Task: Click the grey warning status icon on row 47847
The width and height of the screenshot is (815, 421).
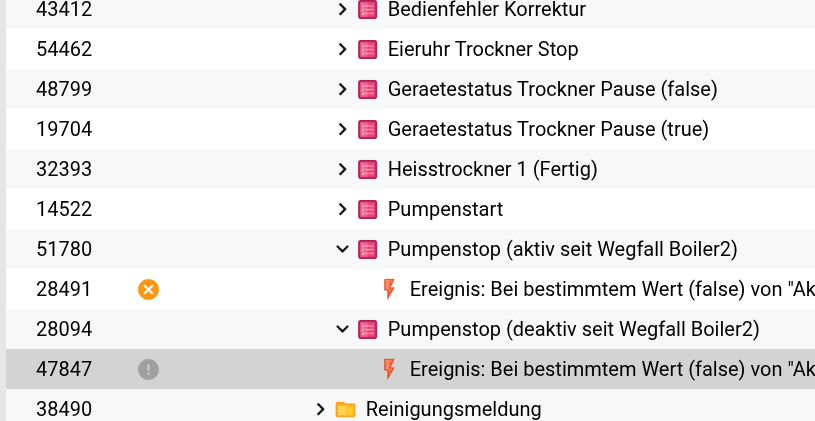Action: [x=148, y=370]
